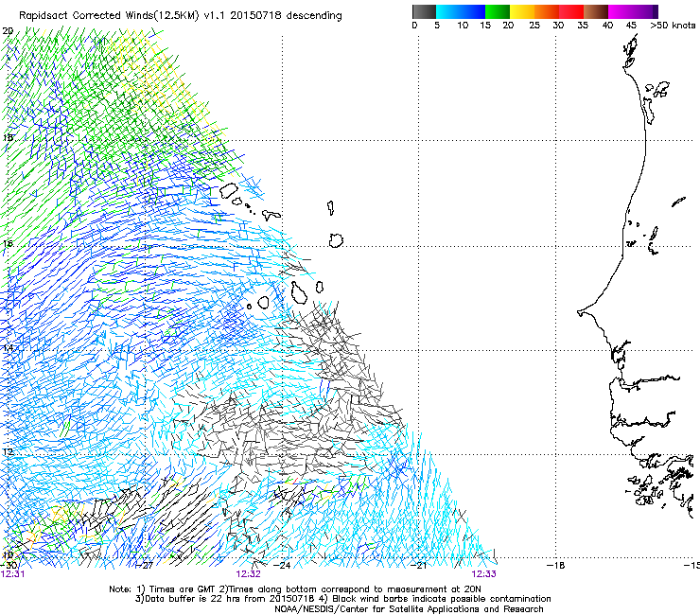Click the '>50 knots' legend label
Viewport: 700px width, 615px height.
coord(673,26)
